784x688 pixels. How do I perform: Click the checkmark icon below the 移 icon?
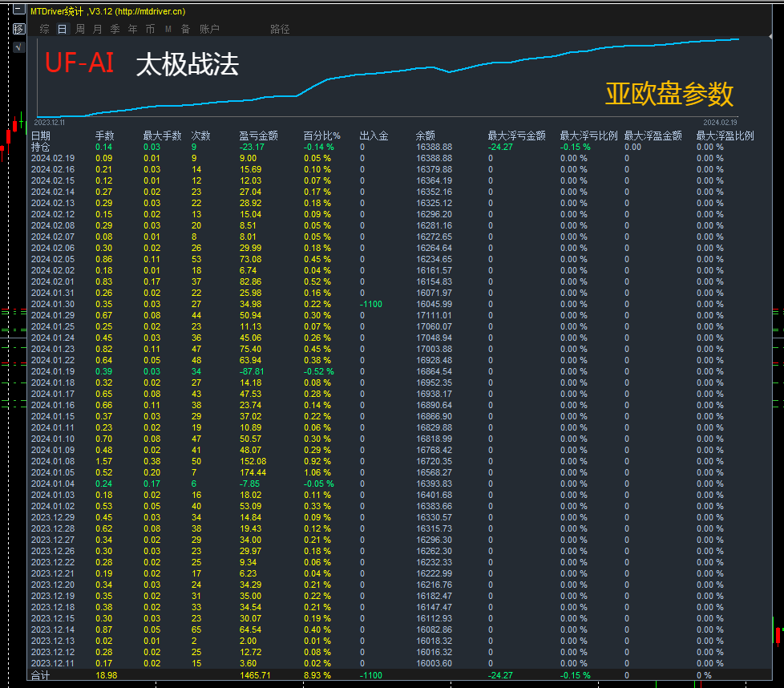[x=18, y=47]
